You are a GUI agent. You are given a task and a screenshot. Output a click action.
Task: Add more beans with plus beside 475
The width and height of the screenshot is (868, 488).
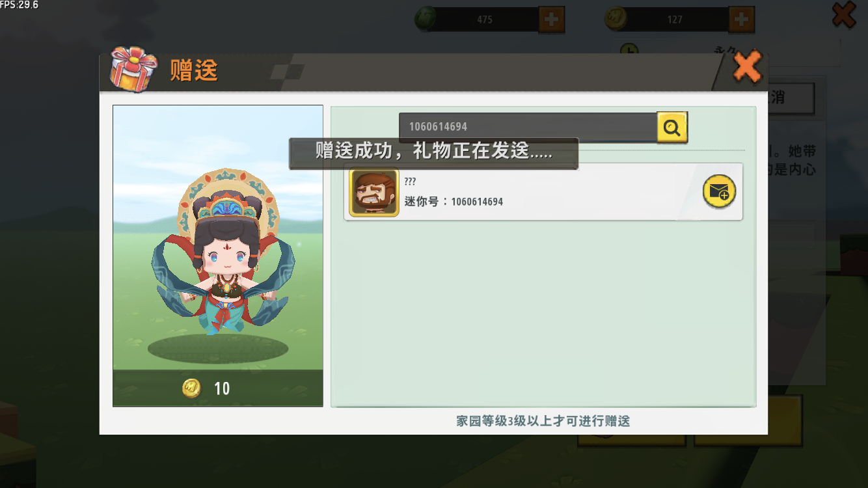[551, 20]
